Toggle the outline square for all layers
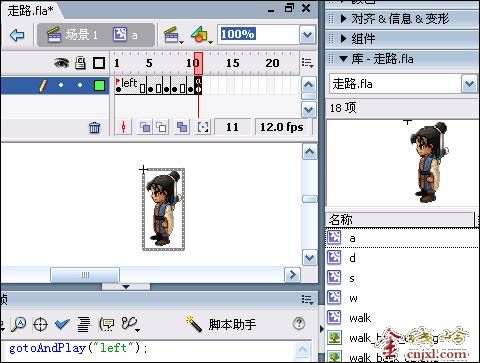480x363 pixels. point(99,63)
